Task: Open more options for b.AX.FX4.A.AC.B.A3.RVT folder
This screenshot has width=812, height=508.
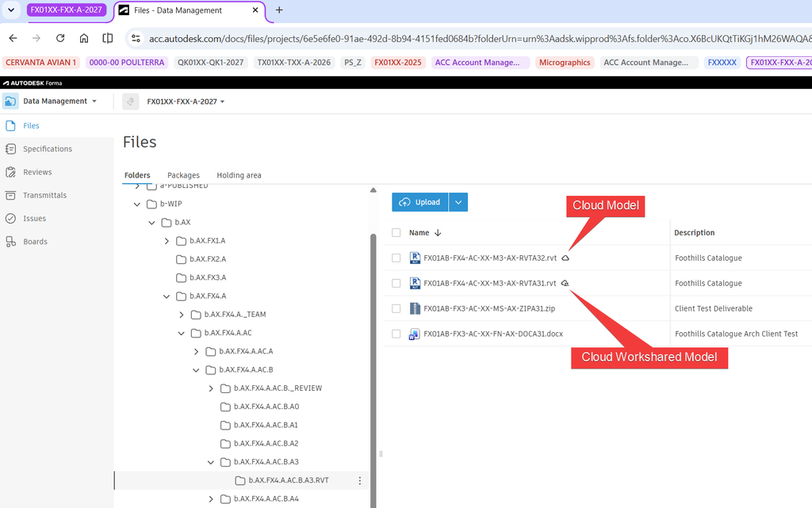Action: [x=360, y=481]
